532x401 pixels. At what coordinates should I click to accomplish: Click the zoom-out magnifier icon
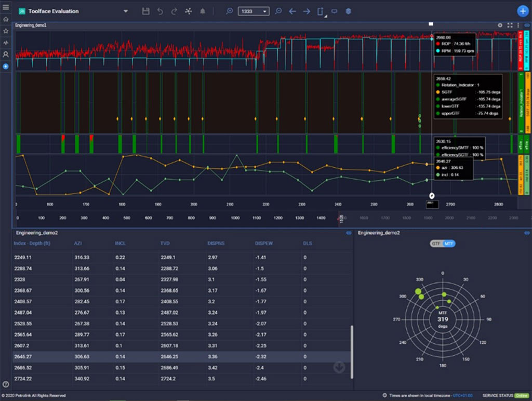pyautogui.click(x=278, y=10)
